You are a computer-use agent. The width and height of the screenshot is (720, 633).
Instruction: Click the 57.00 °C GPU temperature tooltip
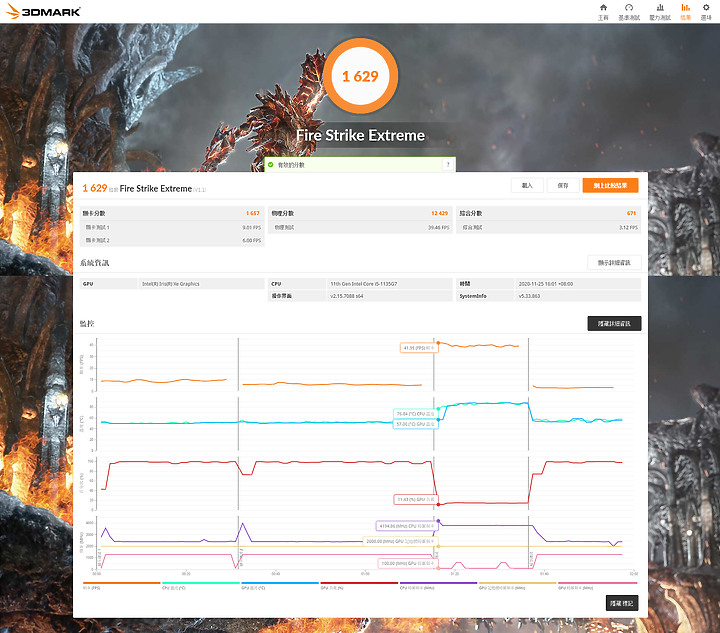click(x=416, y=424)
